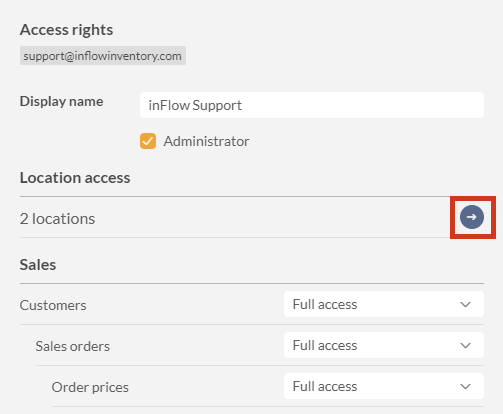Click the chevron in Order prices dropdown
This screenshot has width=503, height=414.
(465, 386)
